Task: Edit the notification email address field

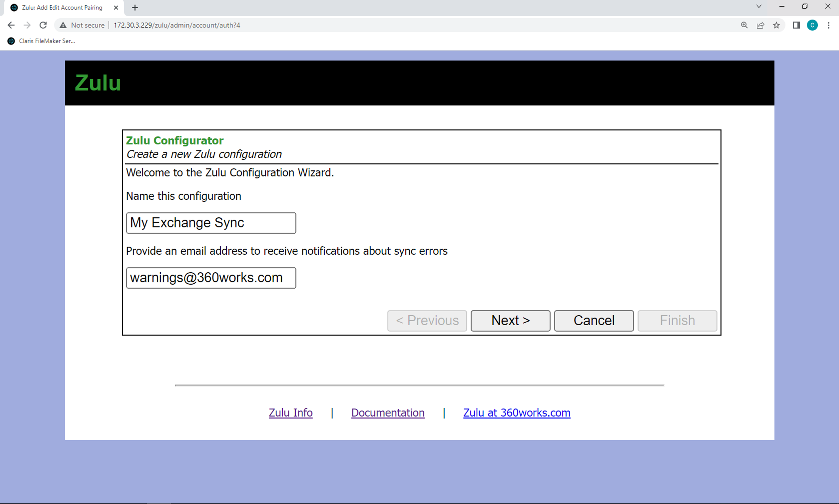Action: click(211, 278)
